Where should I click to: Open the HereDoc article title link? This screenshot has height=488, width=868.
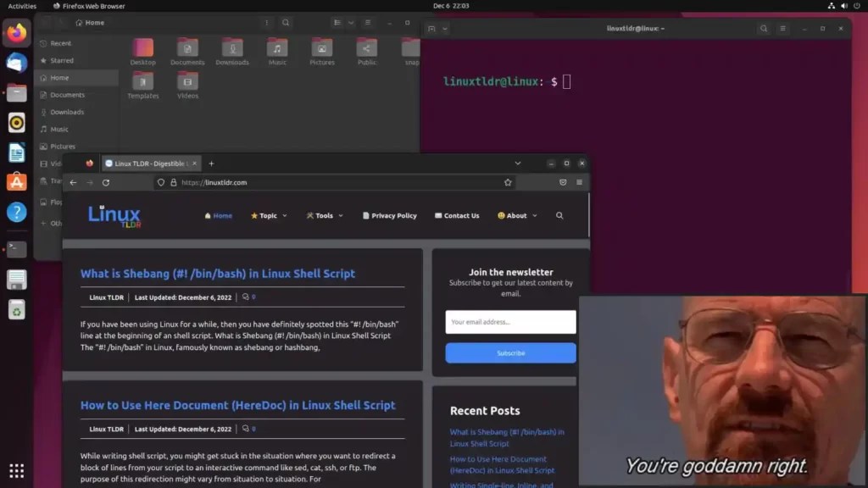coord(238,406)
